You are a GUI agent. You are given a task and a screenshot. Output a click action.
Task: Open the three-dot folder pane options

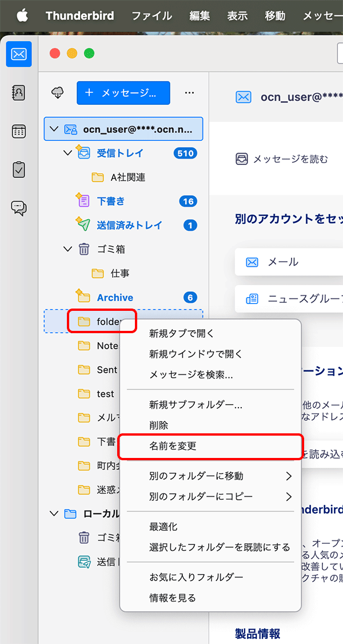point(190,93)
